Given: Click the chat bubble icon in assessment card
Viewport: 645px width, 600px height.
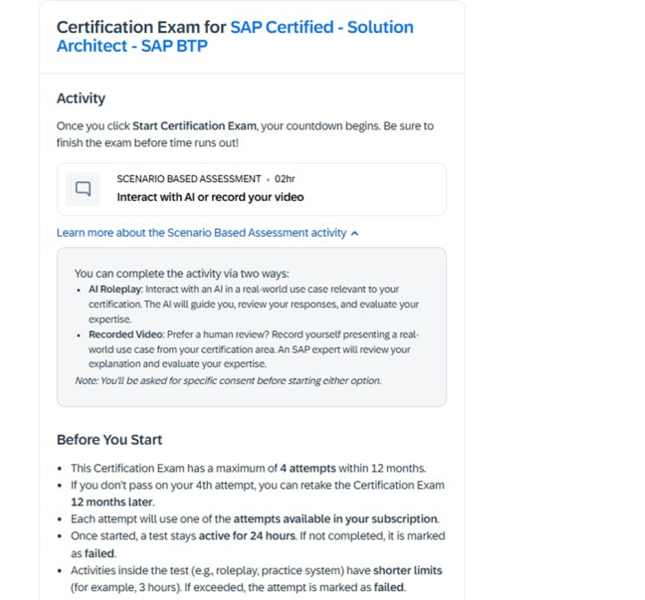Looking at the screenshot, I should 83,189.
